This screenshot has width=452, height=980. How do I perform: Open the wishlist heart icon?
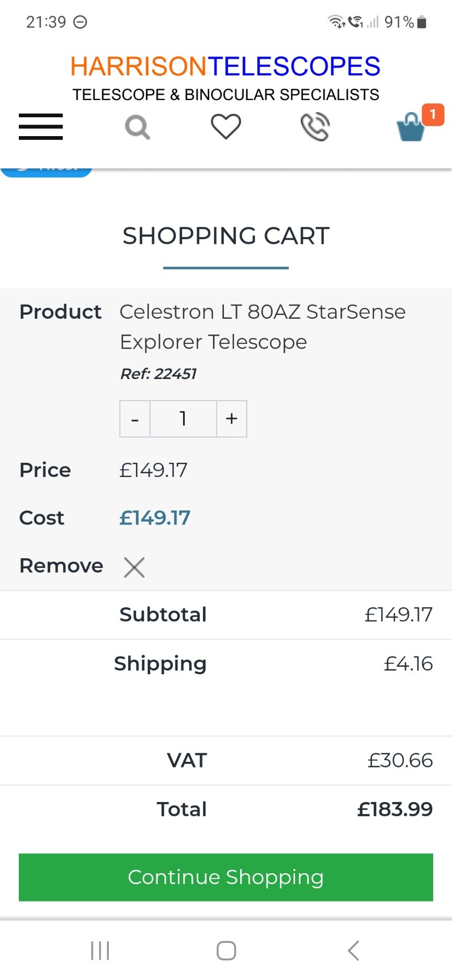coord(225,127)
